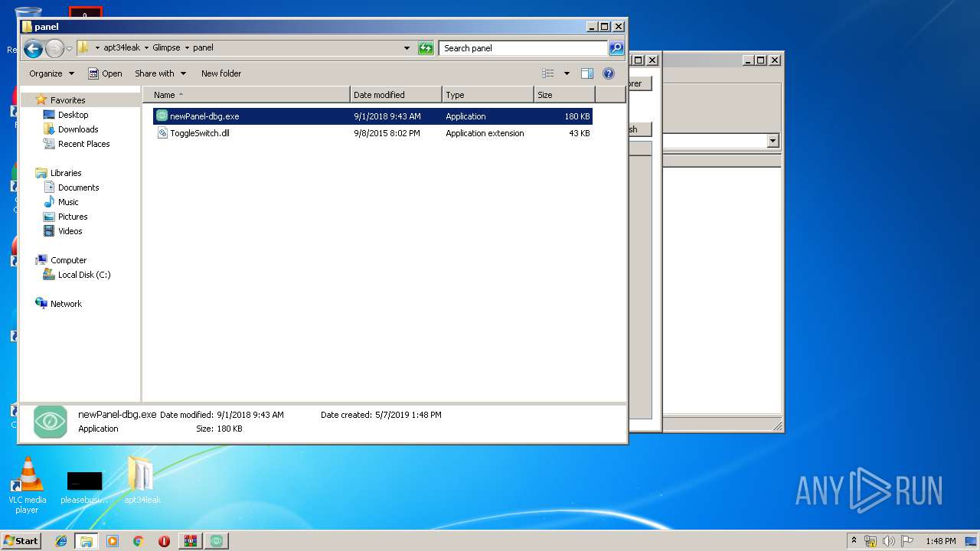Viewport: 980px width, 551px height.
Task: Open the Share with menu
Action: click(160, 73)
